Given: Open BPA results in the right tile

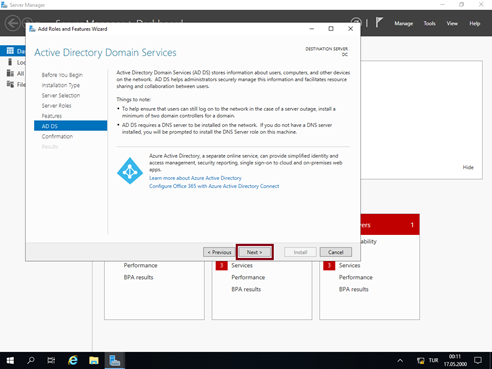Looking at the screenshot, I should (354, 289).
